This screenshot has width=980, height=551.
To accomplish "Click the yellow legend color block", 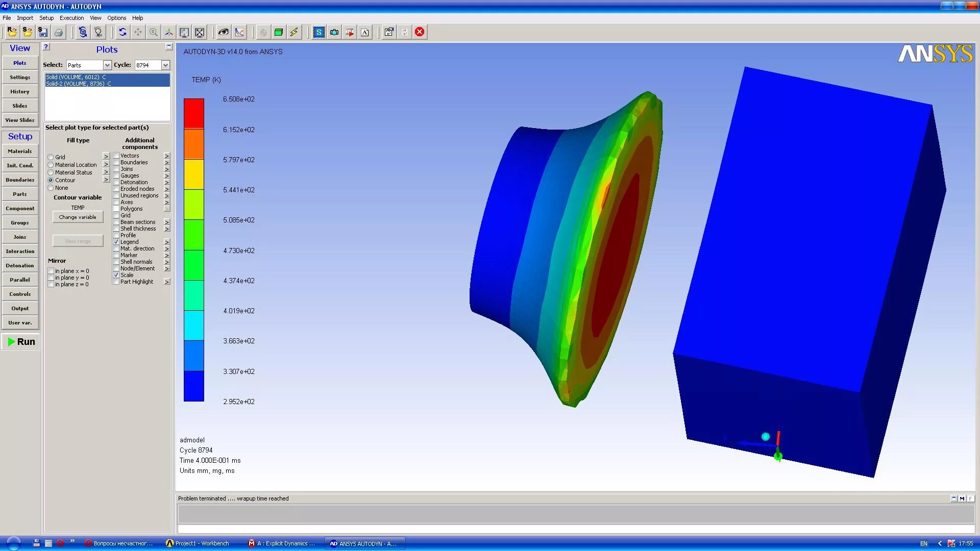I will pos(194,174).
